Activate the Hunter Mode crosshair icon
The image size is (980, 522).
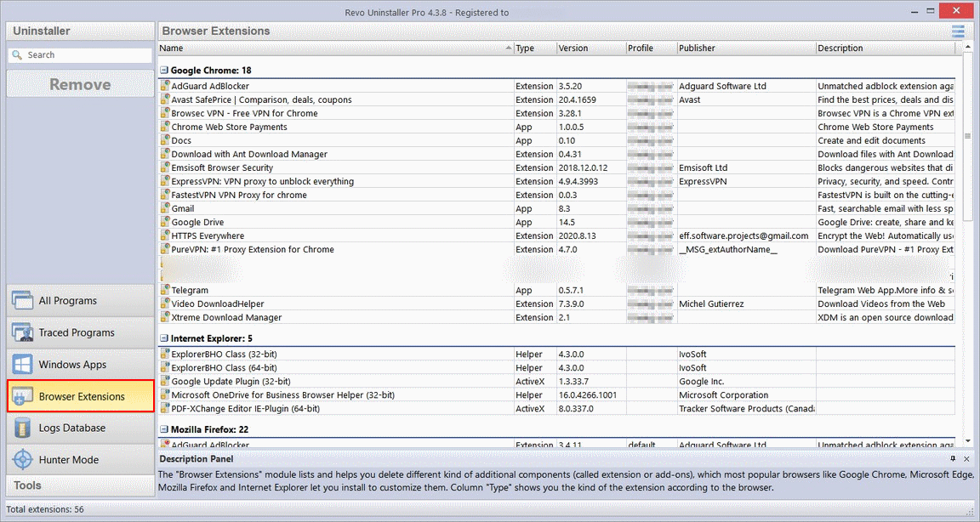22,460
